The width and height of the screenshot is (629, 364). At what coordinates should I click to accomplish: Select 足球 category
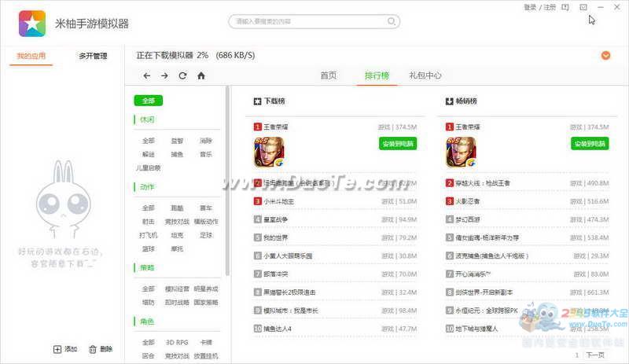pos(206,235)
